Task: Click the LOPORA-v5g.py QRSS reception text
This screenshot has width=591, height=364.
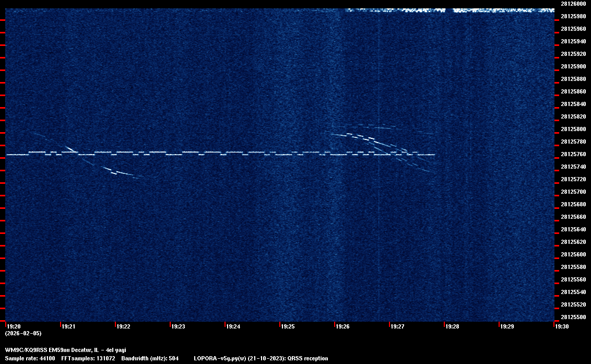Action: [261, 358]
